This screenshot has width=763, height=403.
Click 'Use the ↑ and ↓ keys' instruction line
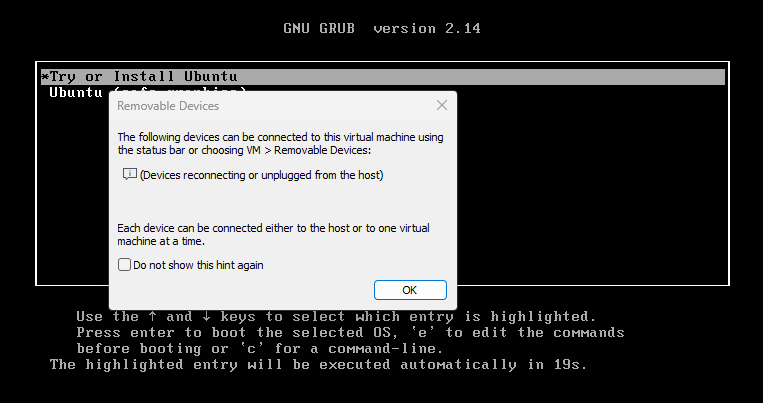tap(336, 317)
